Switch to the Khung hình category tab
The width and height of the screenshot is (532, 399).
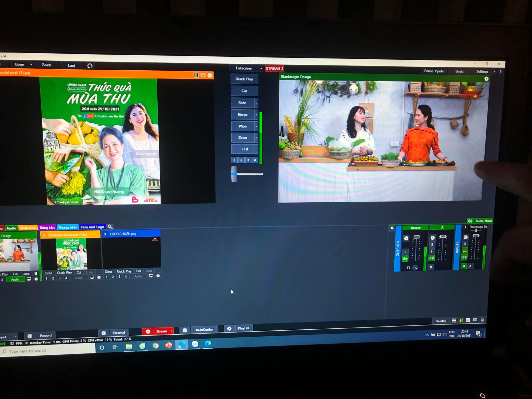[68, 227]
